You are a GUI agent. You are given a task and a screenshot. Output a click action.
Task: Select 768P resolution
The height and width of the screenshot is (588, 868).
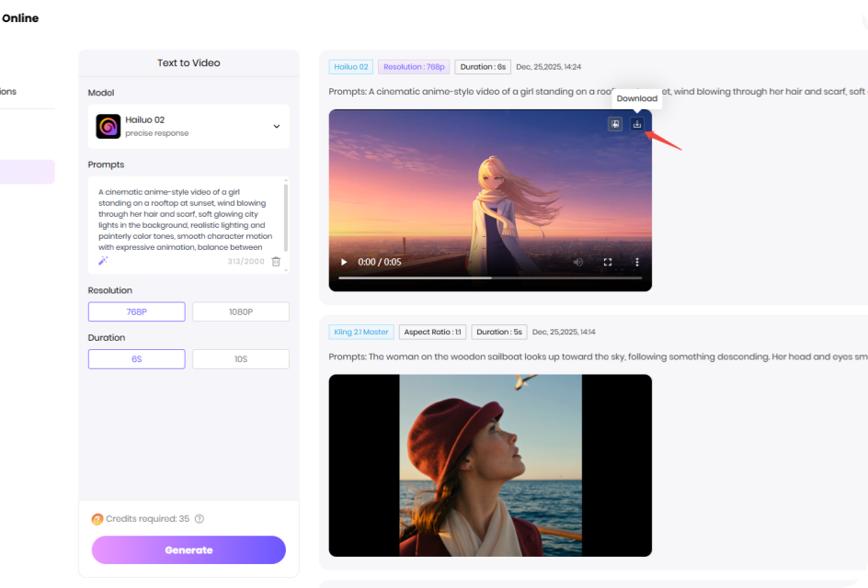[136, 312]
